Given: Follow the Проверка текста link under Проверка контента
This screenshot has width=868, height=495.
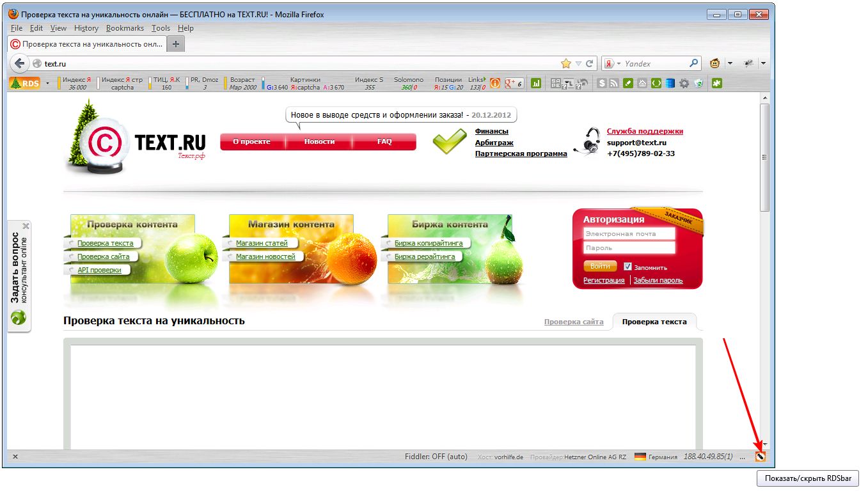Looking at the screenshot, I should (106, 243).
